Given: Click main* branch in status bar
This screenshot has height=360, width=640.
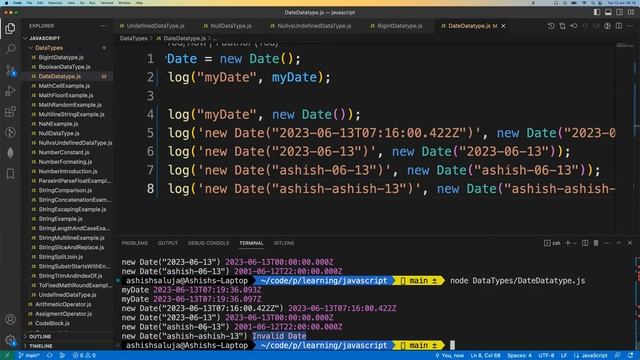Looking at the screenshot, I should [29, 356].
